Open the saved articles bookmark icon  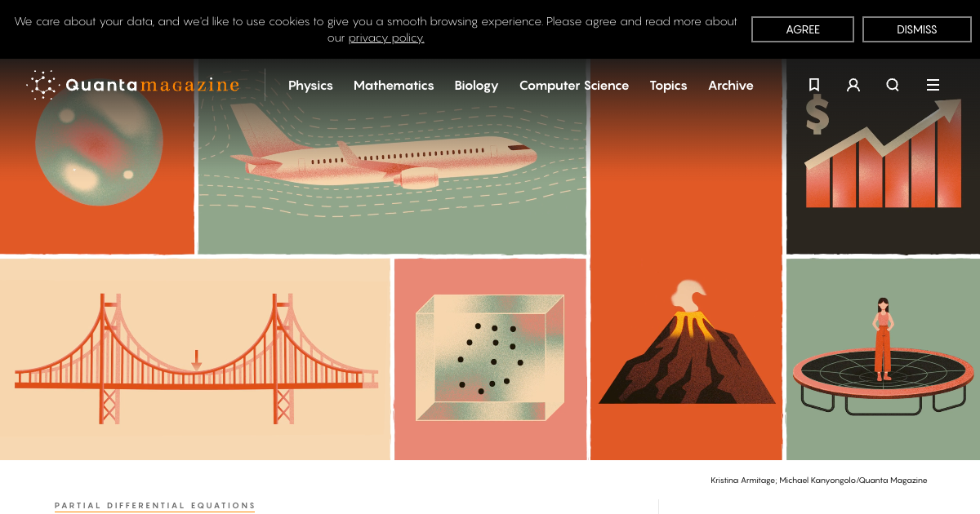point(814,85)
